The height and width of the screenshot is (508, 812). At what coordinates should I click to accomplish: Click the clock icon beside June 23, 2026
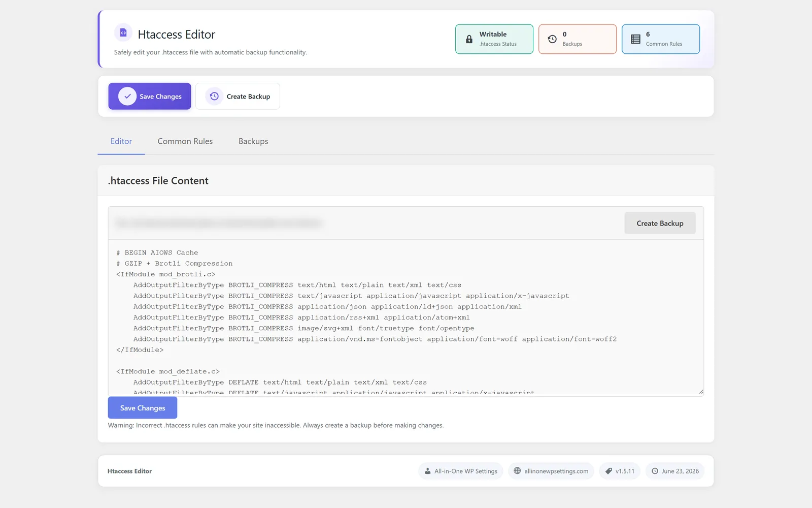[655, 471]
